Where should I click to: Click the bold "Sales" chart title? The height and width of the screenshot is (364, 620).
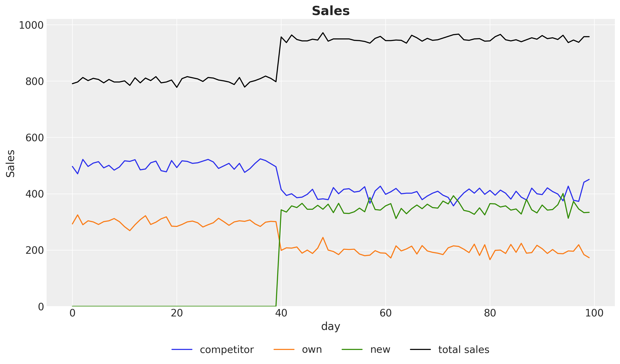331,11
